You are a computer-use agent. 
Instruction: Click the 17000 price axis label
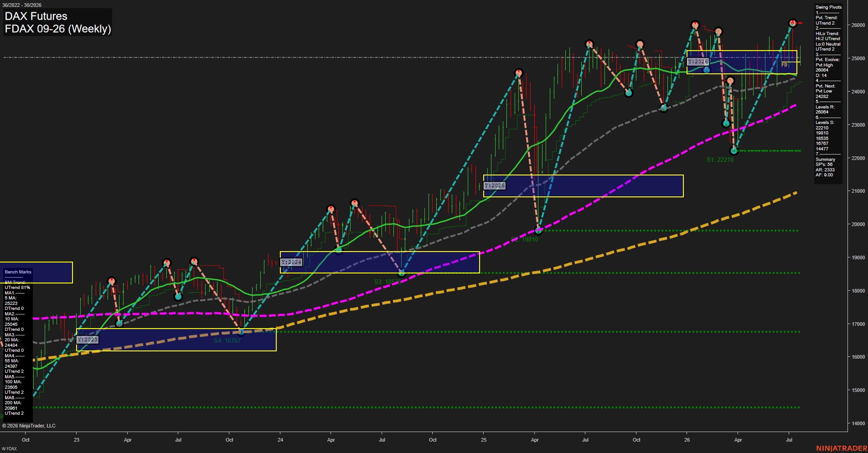coord(858,324)
